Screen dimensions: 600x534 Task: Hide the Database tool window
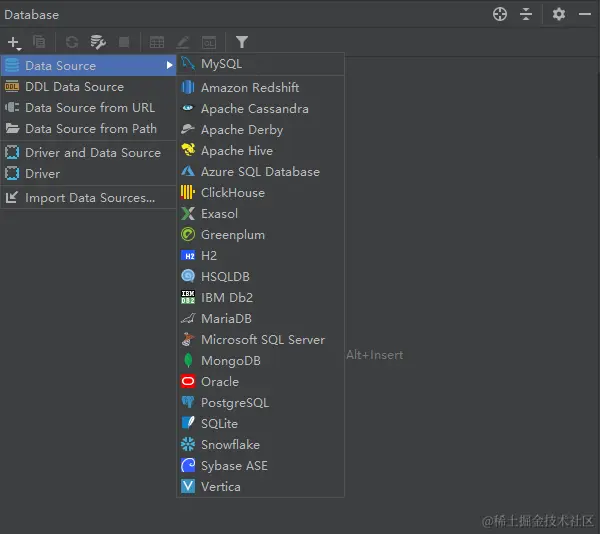click(x=585, y=15)
